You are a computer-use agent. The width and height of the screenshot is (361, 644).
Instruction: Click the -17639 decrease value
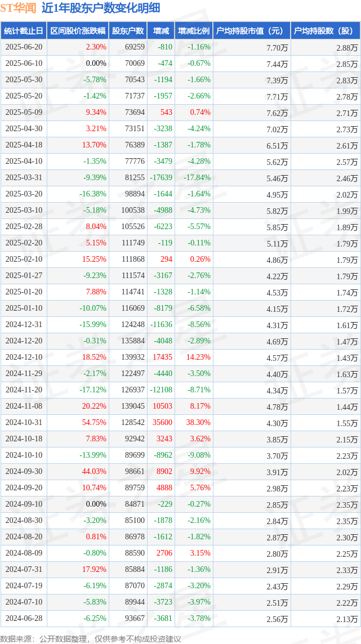point(161,178)
